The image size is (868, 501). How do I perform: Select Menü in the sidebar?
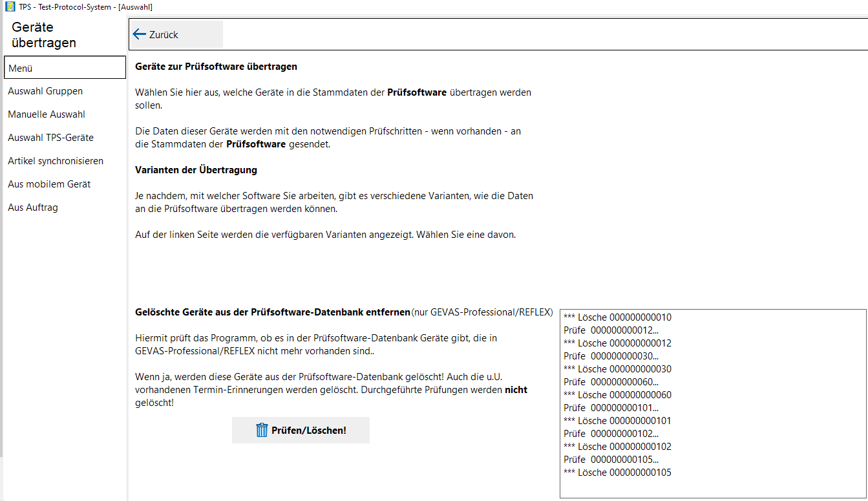[x=65, y=68]
